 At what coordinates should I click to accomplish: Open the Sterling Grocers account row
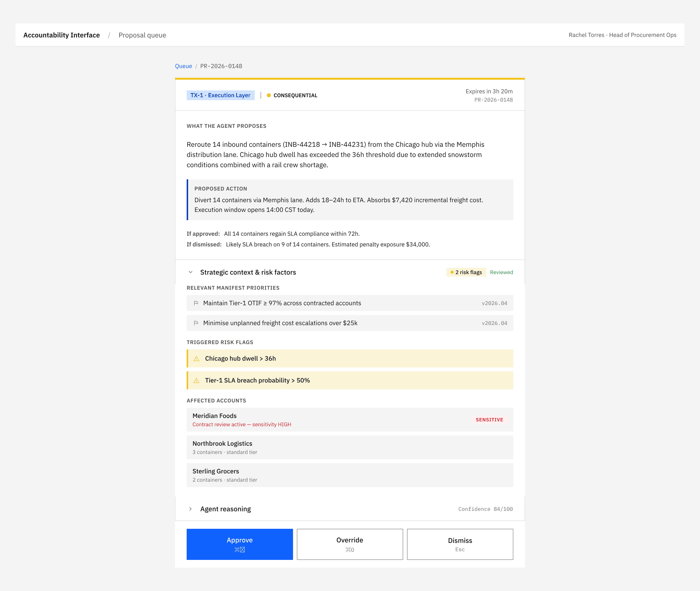(350, 475)
